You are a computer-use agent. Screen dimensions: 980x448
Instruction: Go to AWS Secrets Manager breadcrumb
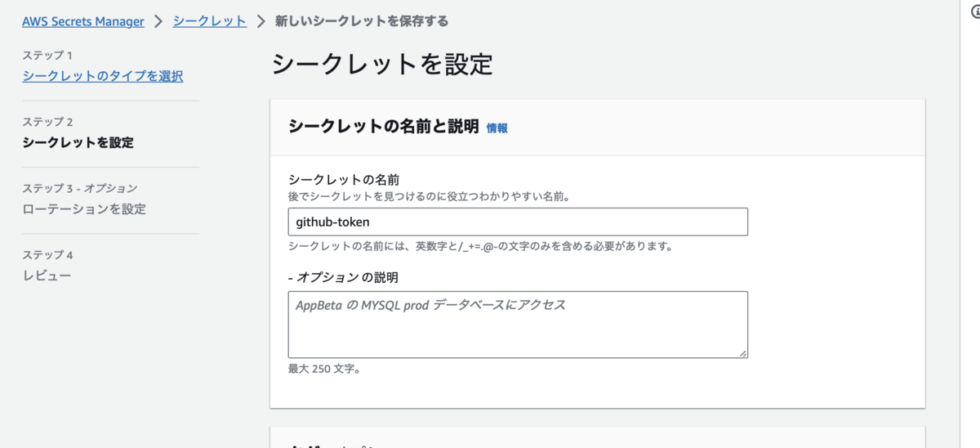pos(82,21)
